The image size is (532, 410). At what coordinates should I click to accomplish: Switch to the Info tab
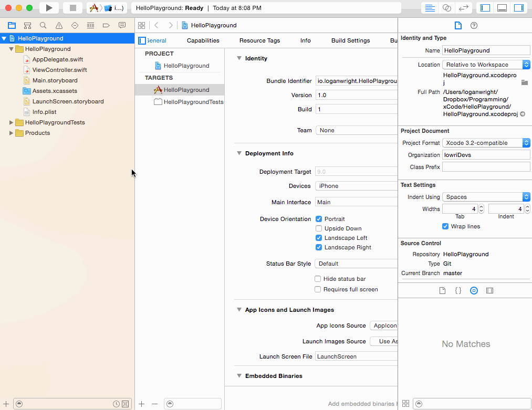point(305,41)
